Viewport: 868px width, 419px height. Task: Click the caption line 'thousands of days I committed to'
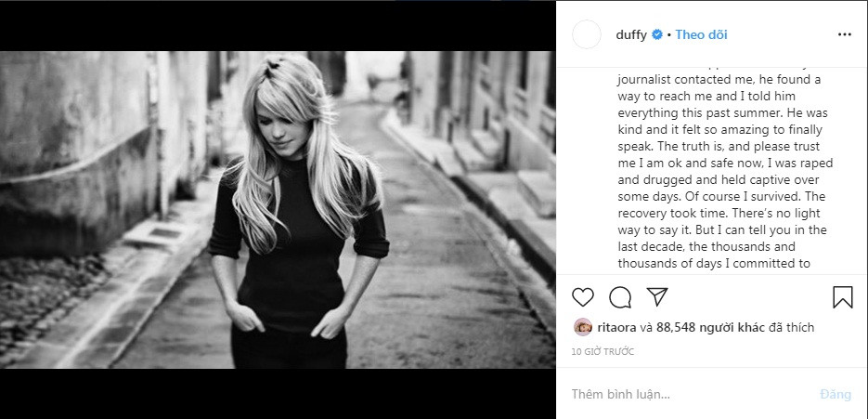pos(714,263)
